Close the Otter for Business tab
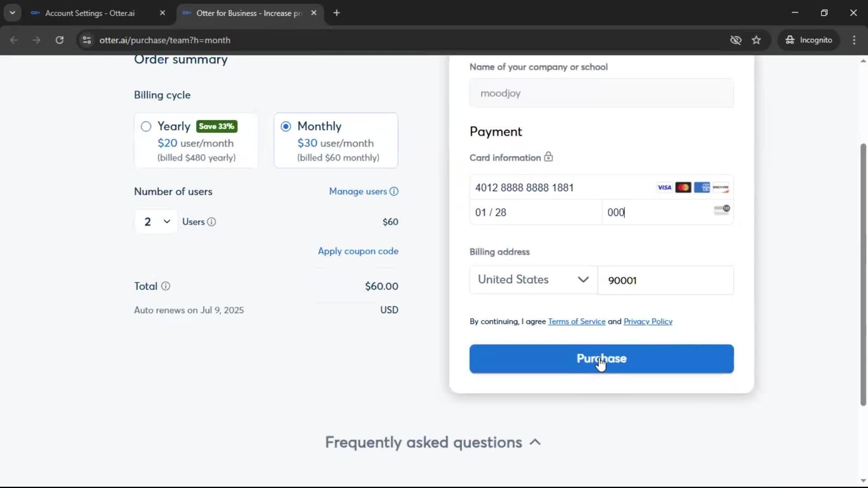This screenshot has width=868, height=488. [314, 13]
